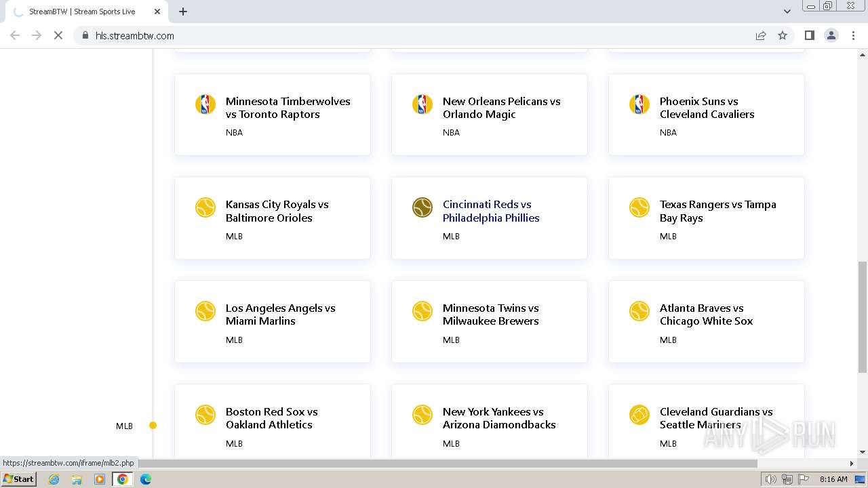Open Atlanta Braves vs Chicago White Sox
This screenshot has height=488, width=868.
pyautogui.click(x=707, y=314)
